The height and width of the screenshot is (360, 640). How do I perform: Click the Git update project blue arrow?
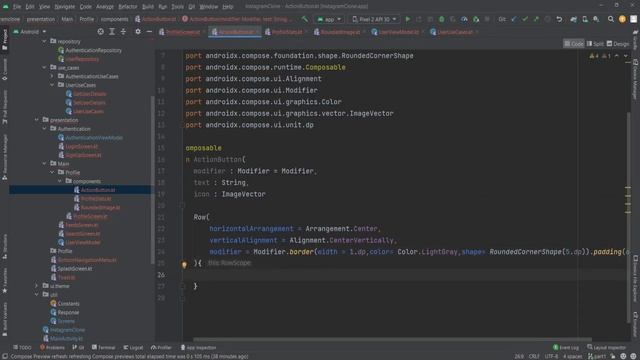[514, 19]
